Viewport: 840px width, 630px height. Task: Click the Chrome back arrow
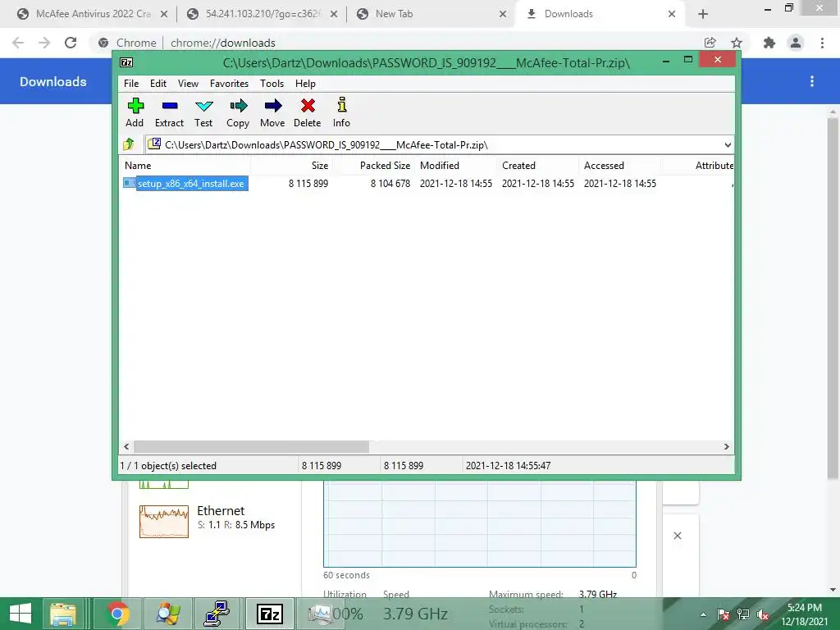(x=18, y=43)
